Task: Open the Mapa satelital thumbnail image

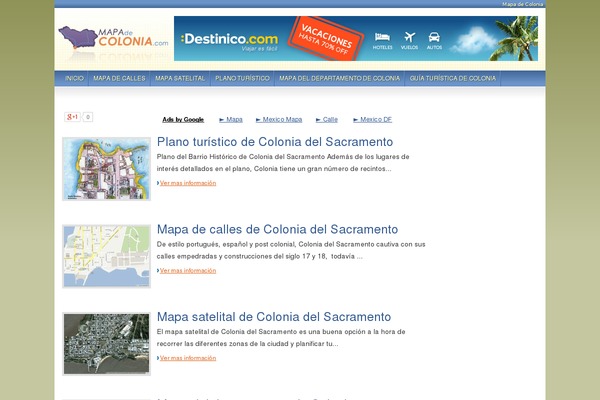Action: [106, 344]
